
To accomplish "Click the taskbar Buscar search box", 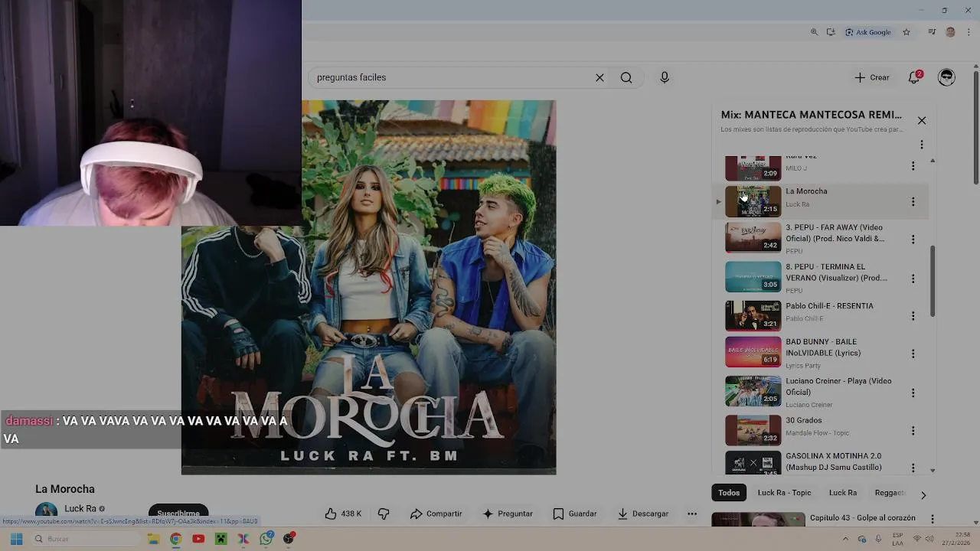I will click(x=86, y=539).
